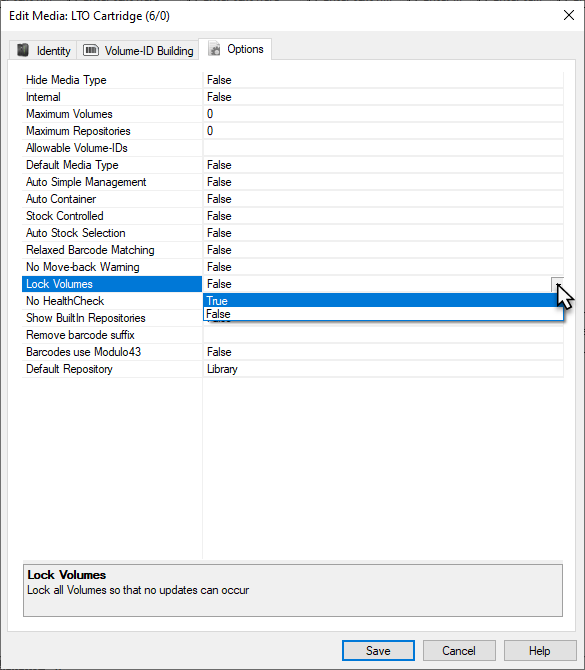This screenshot has width=585, height=670.
Task: Select the Auto Container property
Action: (112, 199)
